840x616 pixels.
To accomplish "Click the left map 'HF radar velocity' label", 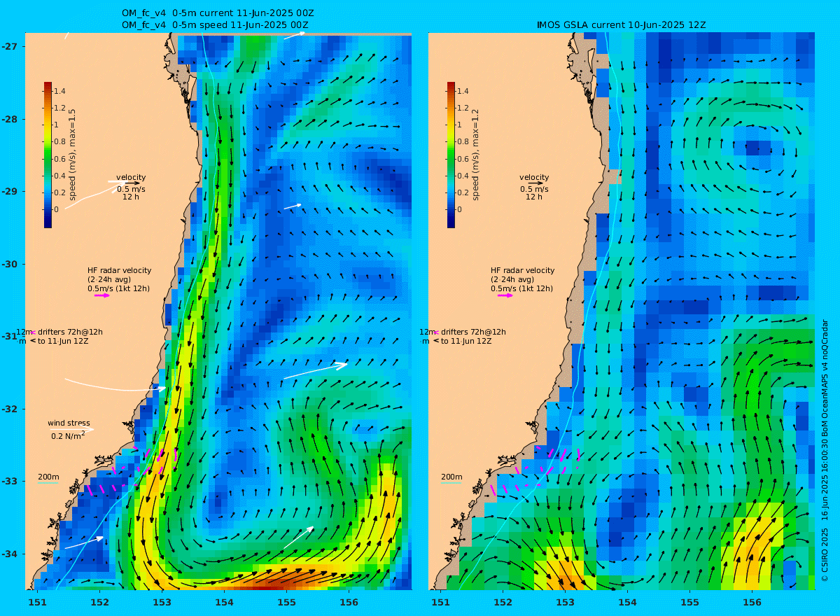I will coord(119,270).
